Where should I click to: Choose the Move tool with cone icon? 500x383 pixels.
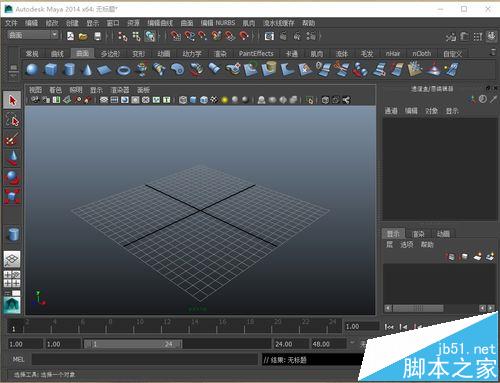pyautogui.click(x=12, y=158)
